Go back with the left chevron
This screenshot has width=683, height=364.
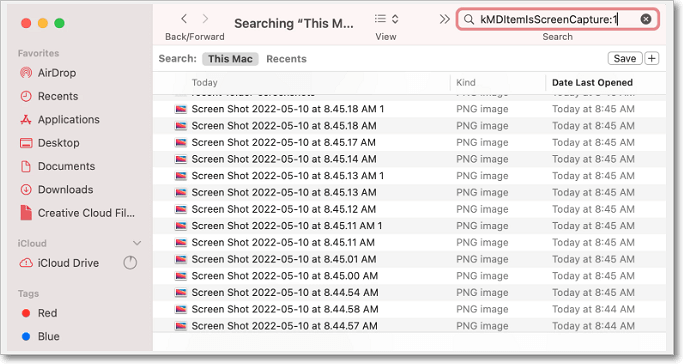(184, 19)
